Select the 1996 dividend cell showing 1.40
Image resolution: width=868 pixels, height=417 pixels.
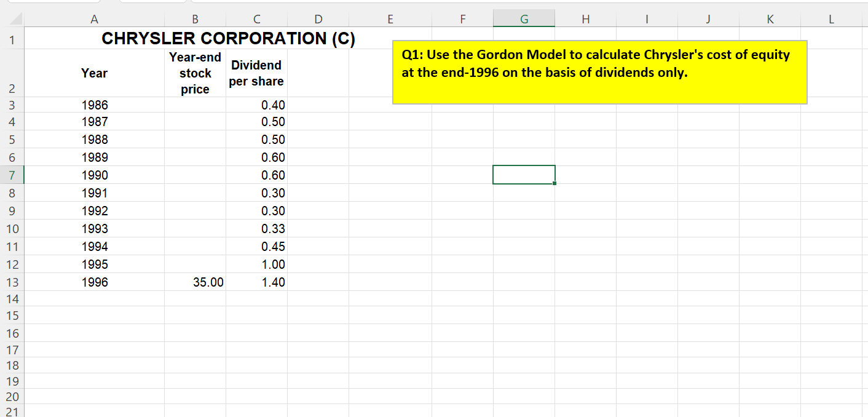point(256,282)
